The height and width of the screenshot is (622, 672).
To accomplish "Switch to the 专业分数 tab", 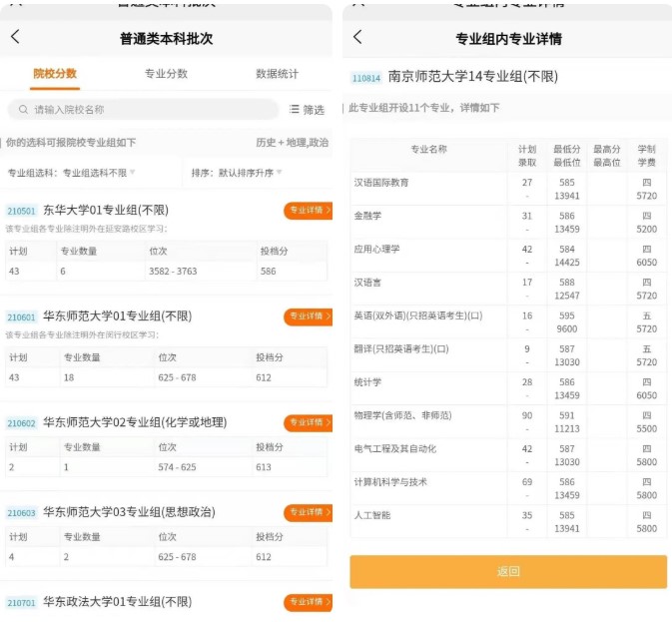I will [x=166, y=74].
